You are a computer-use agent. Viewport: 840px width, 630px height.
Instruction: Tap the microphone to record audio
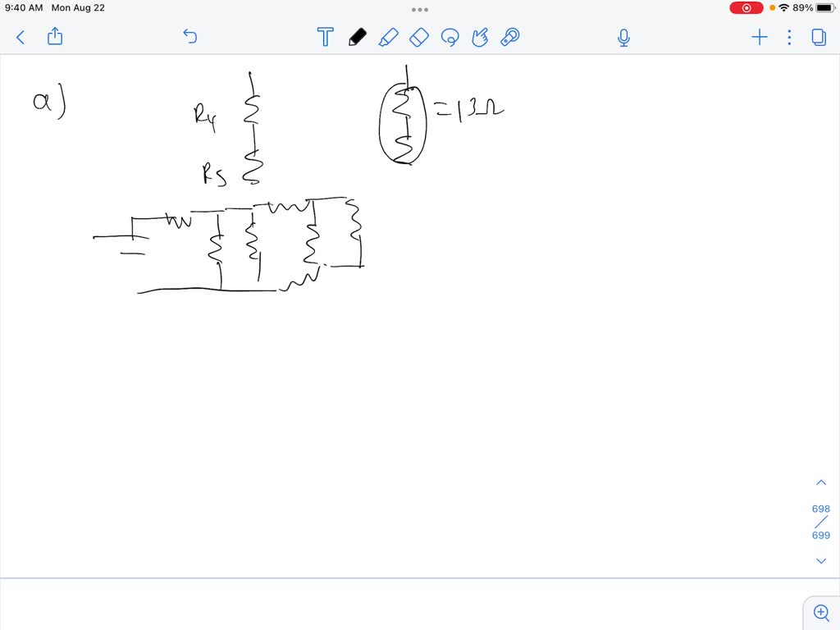623,37
